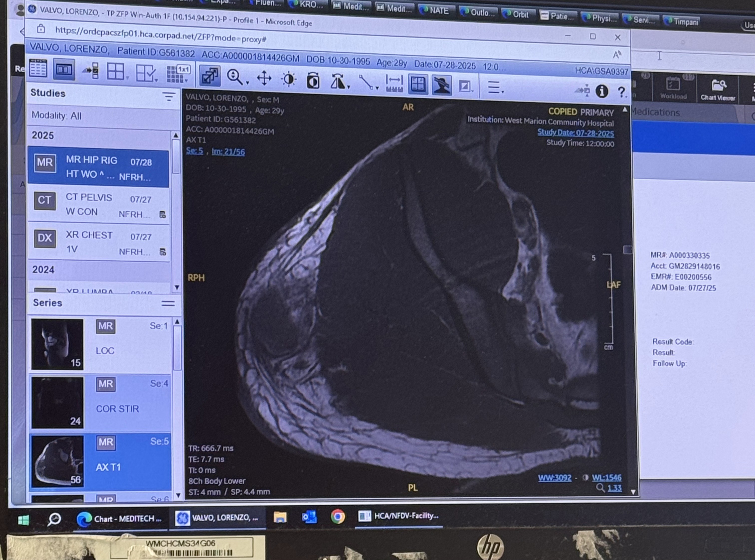The width and height of the screenshot is (755, 560).
Task: Click the WW:3092 window width link
Action: [x=555, y=478]
